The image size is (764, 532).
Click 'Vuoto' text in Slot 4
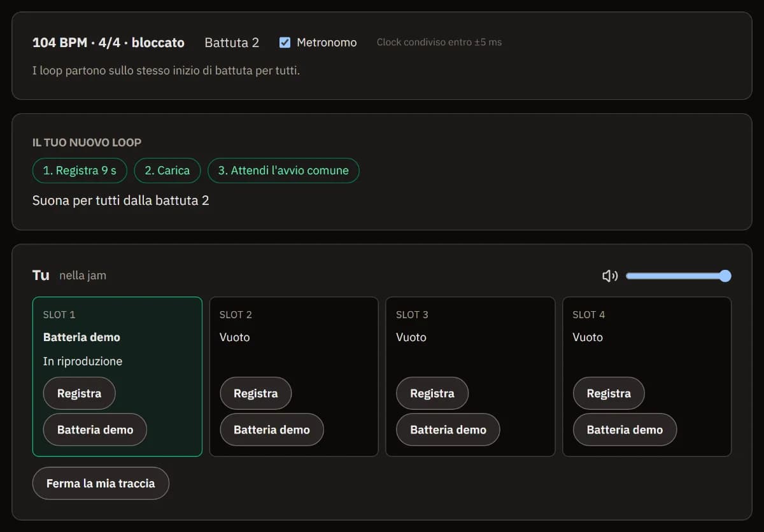click(588, 337)
